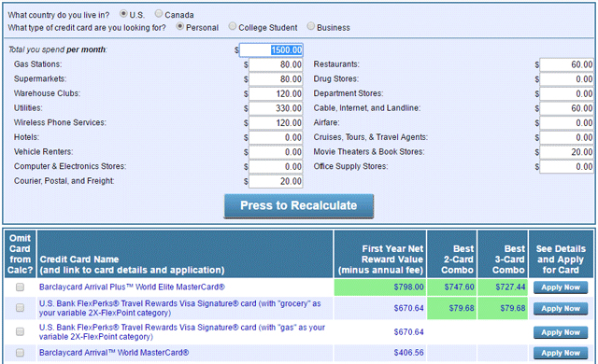
Task: Edit the Gas Stations amount field
Action: point(276,64)
